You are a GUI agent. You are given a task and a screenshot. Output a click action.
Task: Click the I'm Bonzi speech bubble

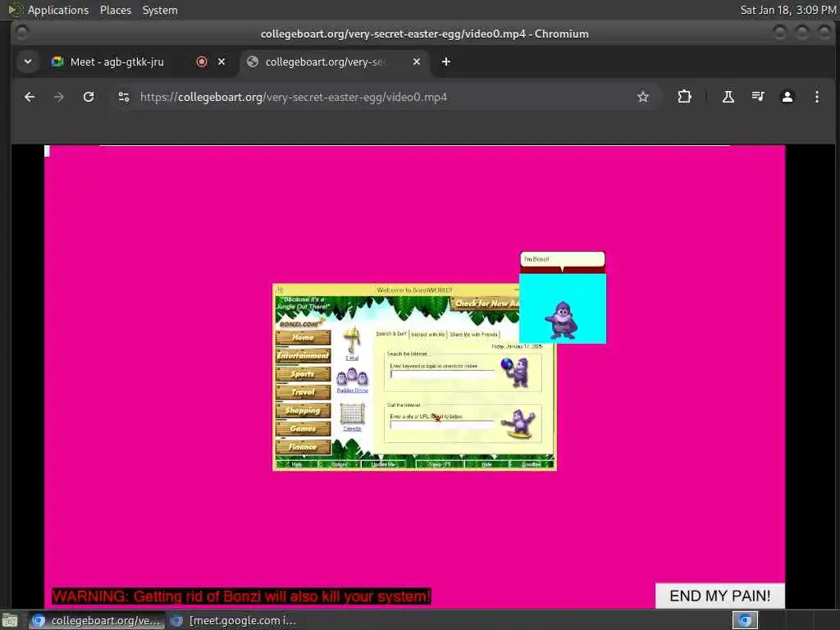563,260
